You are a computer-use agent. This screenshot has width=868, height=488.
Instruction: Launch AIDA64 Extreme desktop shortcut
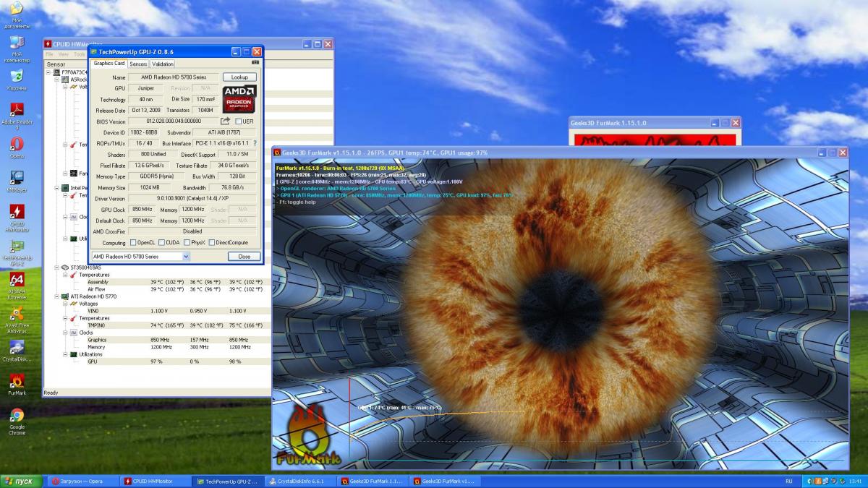click(16, 284)
